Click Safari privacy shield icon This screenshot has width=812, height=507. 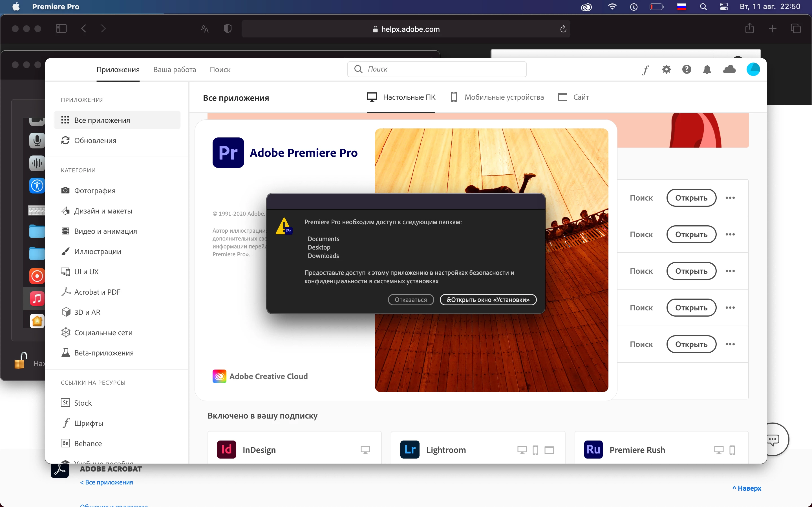pos(228,29)
